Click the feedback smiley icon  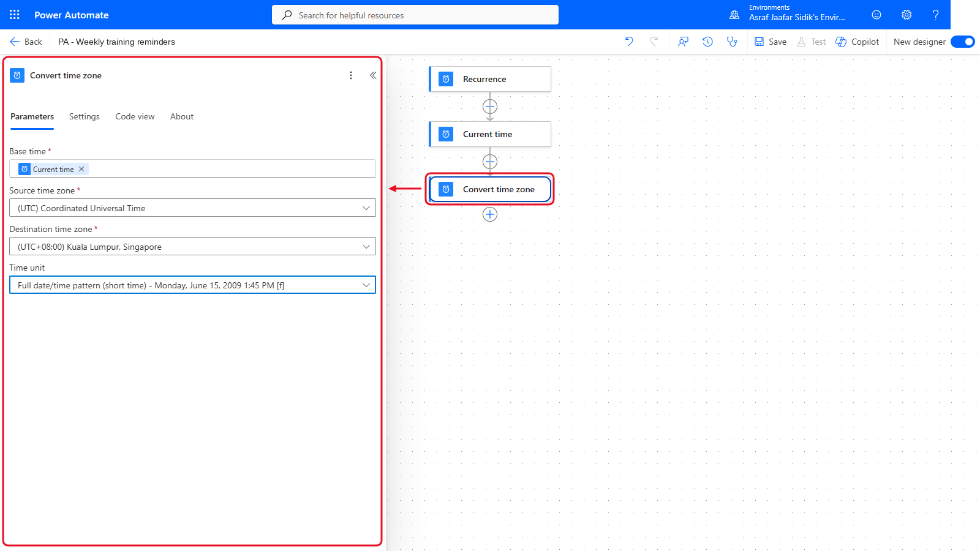876,15
